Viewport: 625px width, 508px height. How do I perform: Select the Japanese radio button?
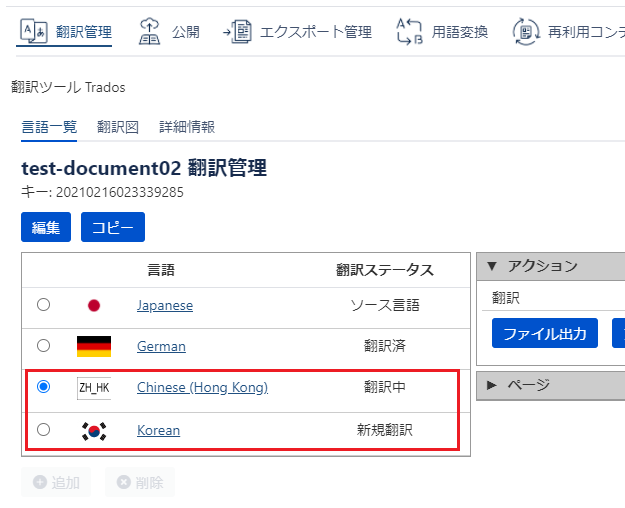click(x=43, y=305)
